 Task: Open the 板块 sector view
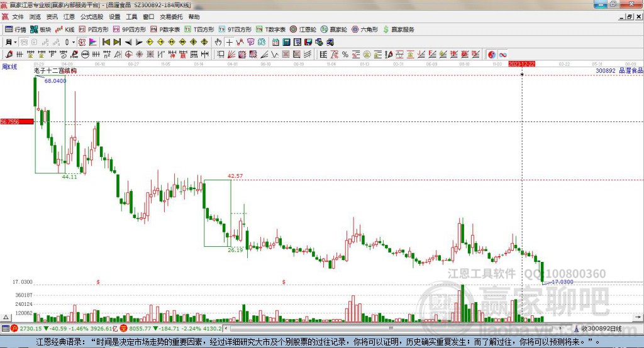(41, 30)
